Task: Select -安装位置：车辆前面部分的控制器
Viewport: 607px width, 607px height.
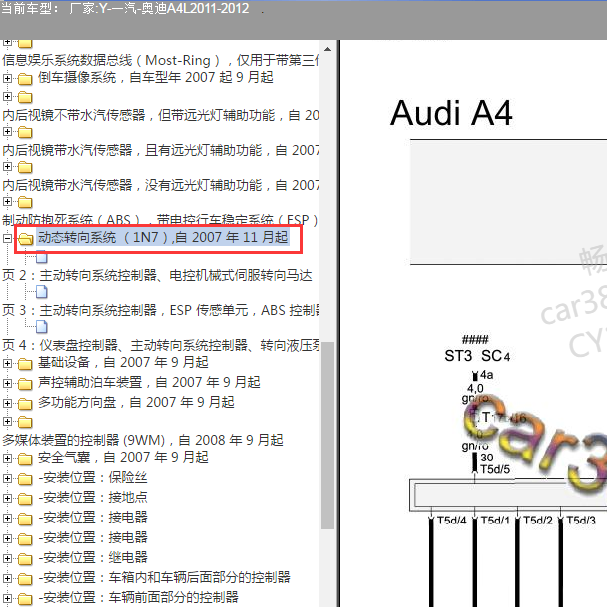Action: tap(138, 597)
